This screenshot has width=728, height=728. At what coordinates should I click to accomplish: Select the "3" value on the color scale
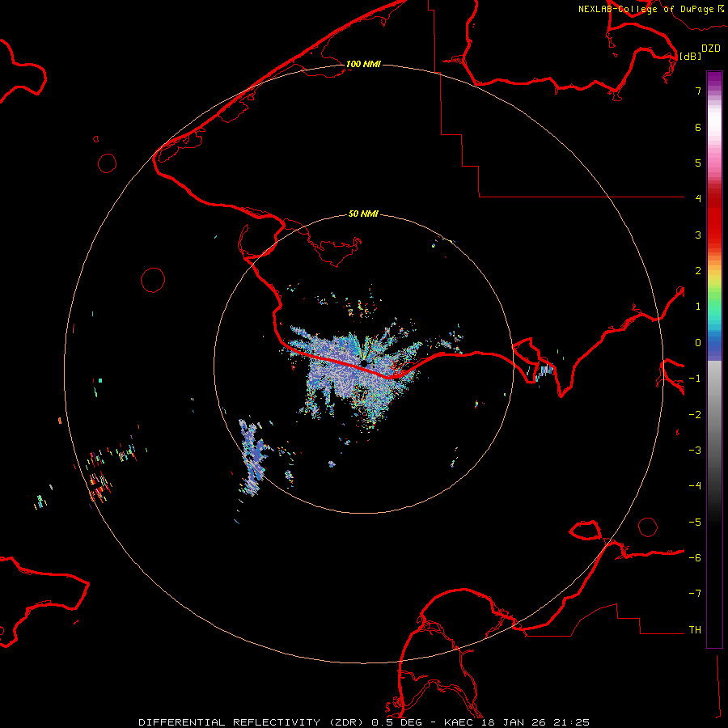point(698,235)
